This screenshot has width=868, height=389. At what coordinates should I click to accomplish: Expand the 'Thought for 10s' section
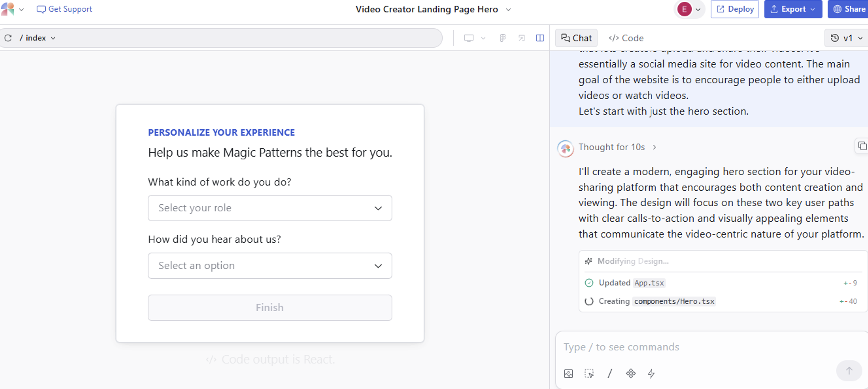tap(617, 147)
